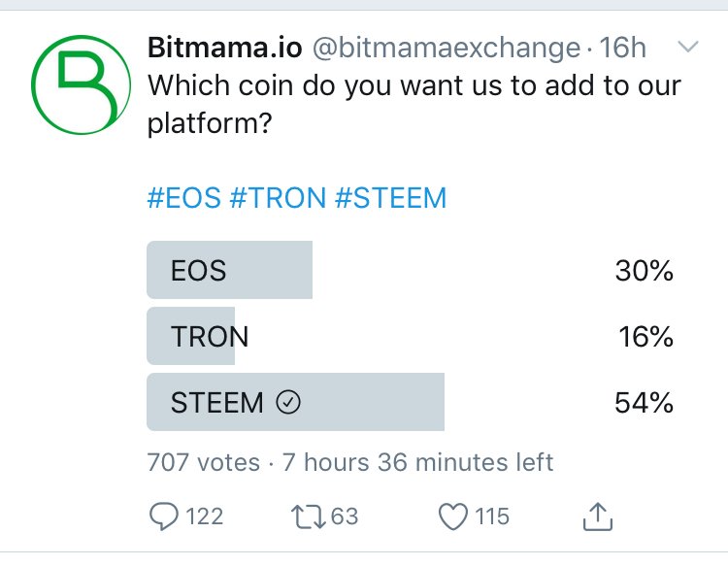Open the #STEEM hashtag
728x566 pixels.
[x=390, y=198]
